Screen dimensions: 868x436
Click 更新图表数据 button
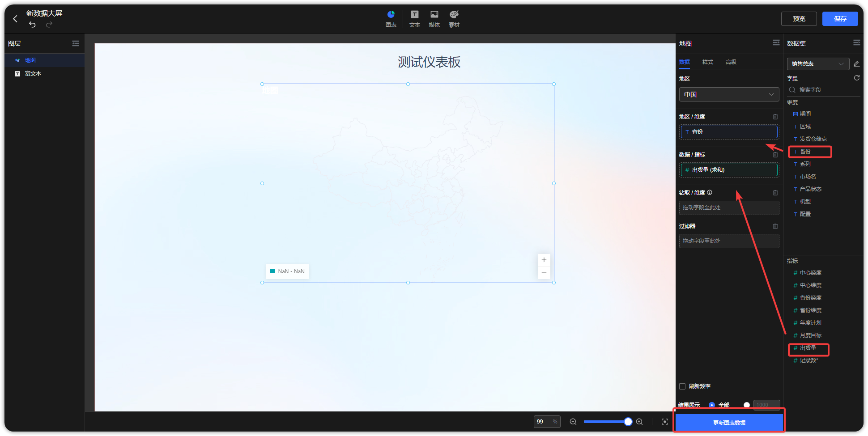729,423
